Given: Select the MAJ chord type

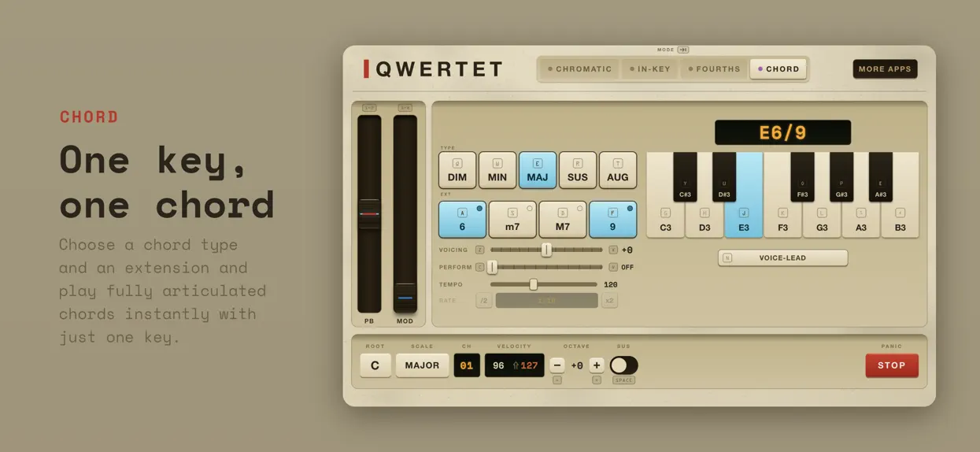Looking at the screenshot, I should pyautogui.click(x=538, y=170).
